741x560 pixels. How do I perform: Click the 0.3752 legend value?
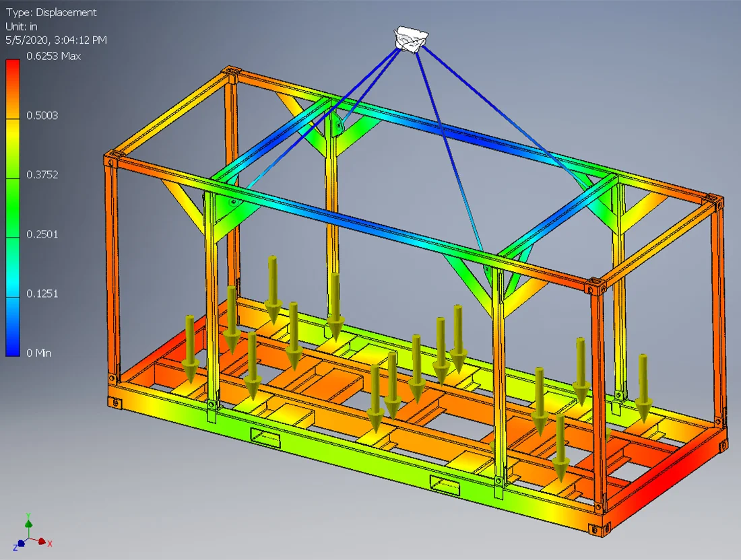click(42, 175)
